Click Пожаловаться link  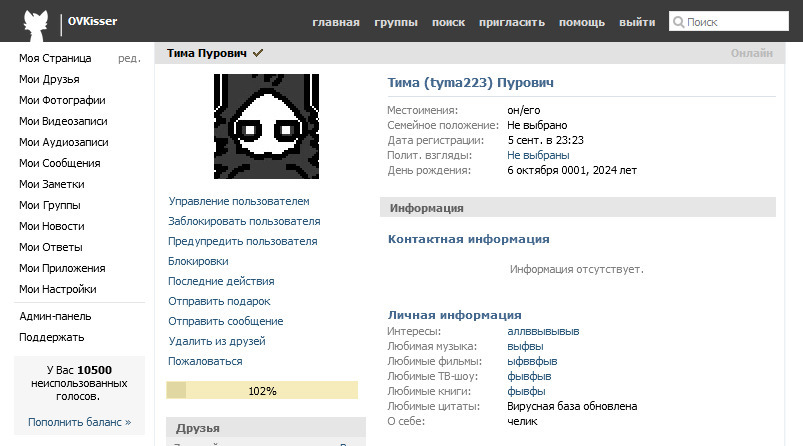[x=205, y=361]
